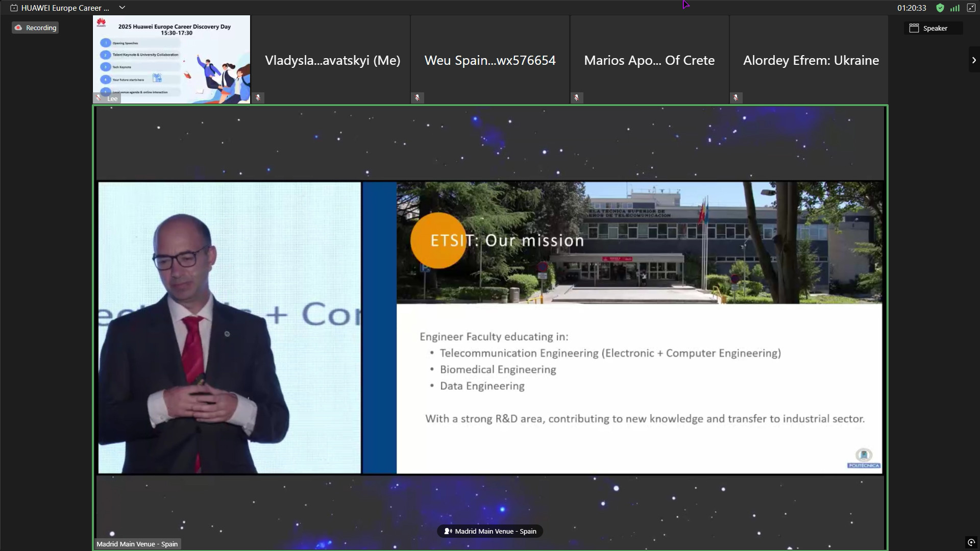980x551 pixels.
Task: Click muted mic icon on Lee's thumbnail
Action: [99, 98]
